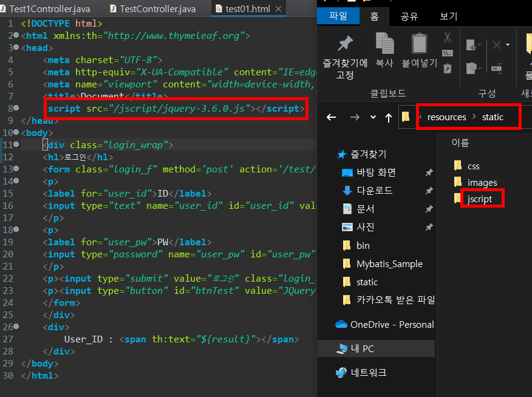Select 즐겨찾기 in navigation pane
532x397 pixels.
362,154
